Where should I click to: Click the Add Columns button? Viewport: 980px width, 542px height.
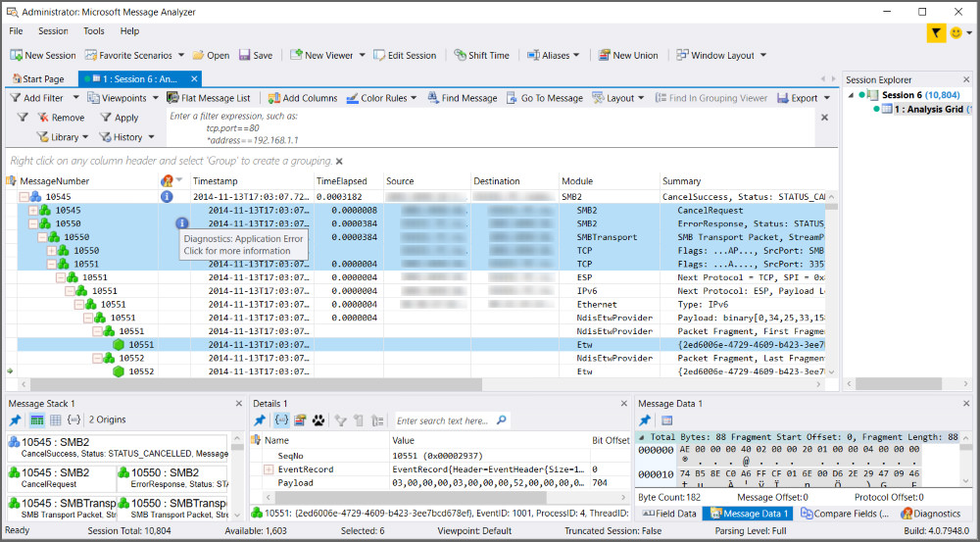click(303, 98)
